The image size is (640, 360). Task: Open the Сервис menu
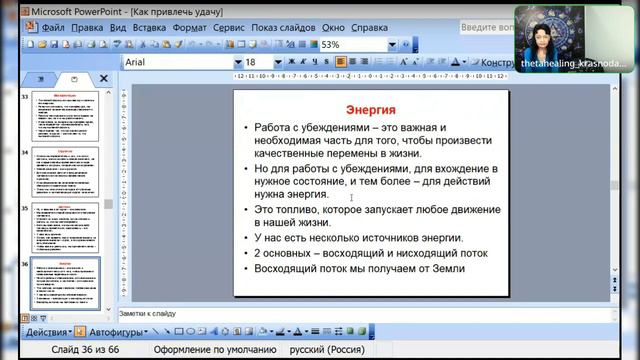point(229,28)
